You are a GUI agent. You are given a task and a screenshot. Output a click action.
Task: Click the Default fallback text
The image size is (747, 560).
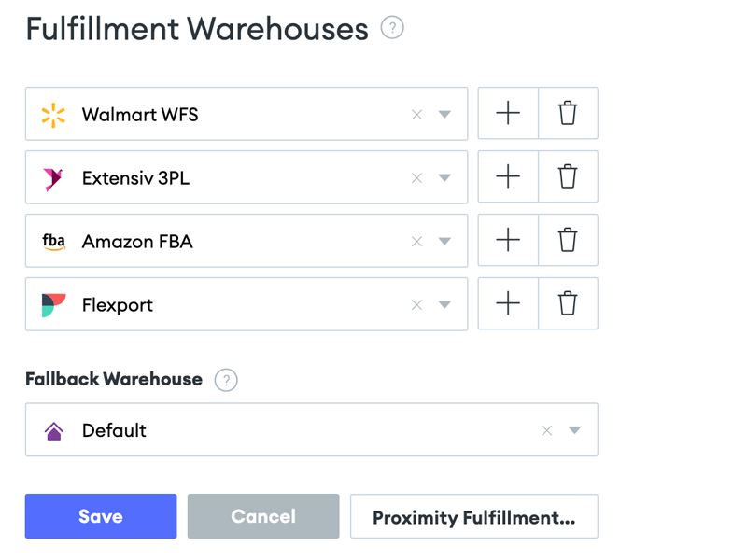click(x=114, y=430)
